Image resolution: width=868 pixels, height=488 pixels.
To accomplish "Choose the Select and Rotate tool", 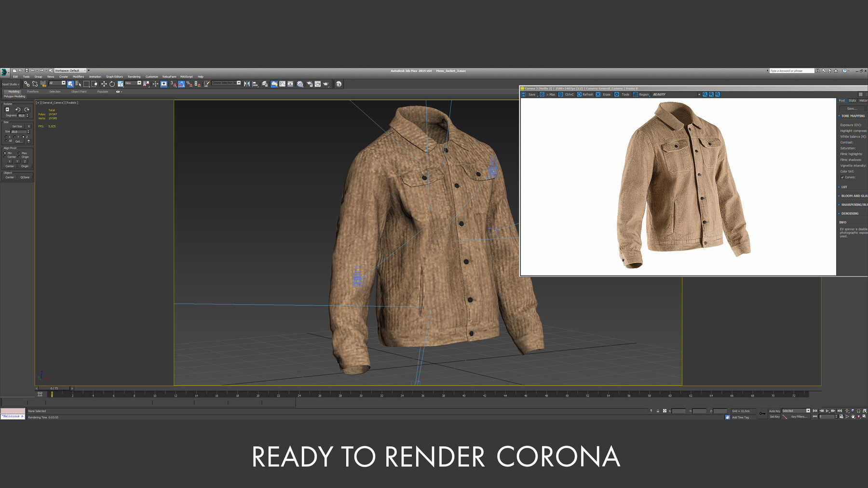I will pyautogui.click(x=112, y=84).
